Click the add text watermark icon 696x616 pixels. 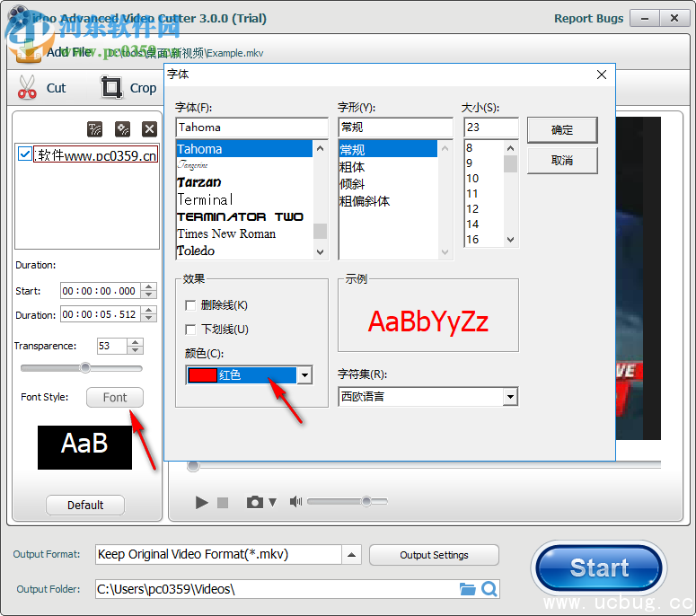pyautogui.click(x=94, y=129)
